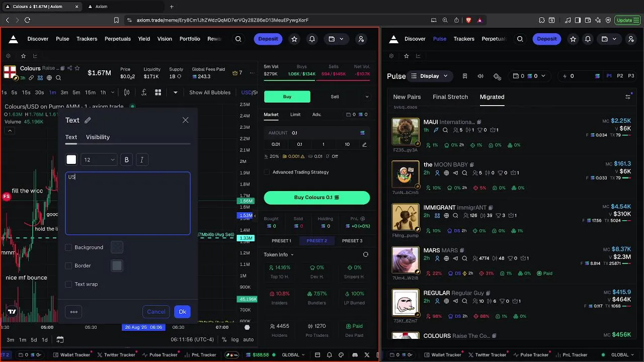Open Perpetuals menu in left window

coord(118,39)
